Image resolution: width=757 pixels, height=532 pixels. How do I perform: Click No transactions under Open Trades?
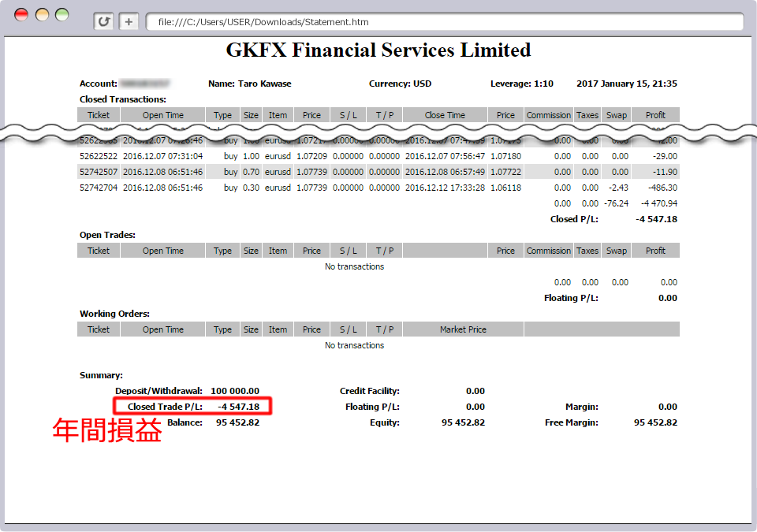(354, 266)
